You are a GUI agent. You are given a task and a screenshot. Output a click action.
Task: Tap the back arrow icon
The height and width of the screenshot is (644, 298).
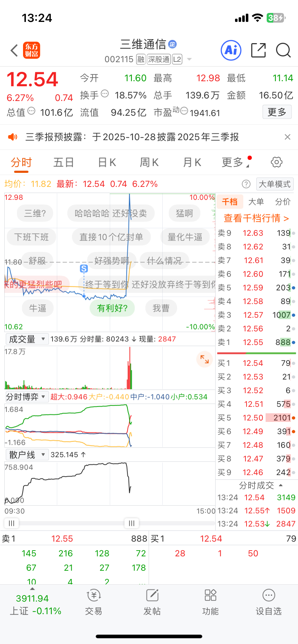[x=14, y=51]
